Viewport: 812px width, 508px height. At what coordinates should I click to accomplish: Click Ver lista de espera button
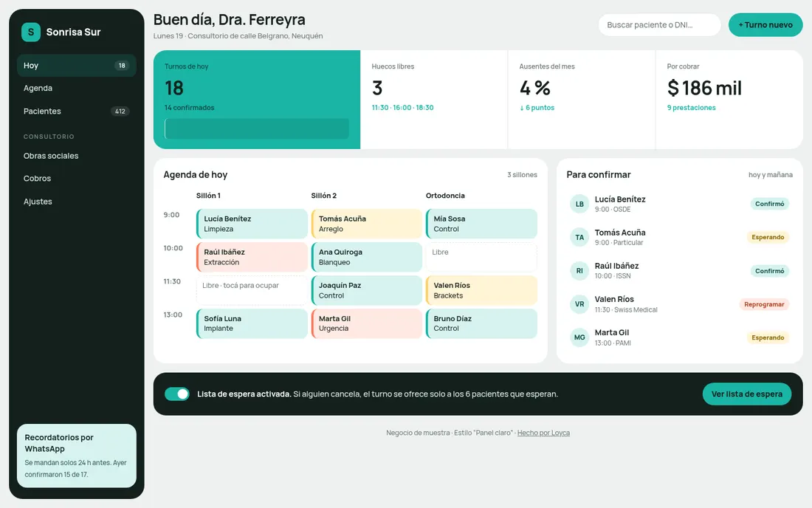[747, 394]
